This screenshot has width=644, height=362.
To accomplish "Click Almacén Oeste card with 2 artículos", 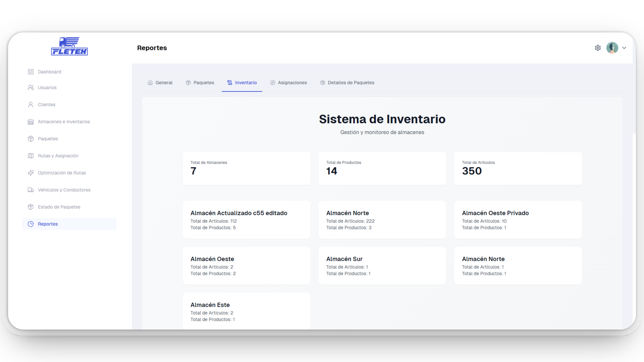I will coord(247,266).
